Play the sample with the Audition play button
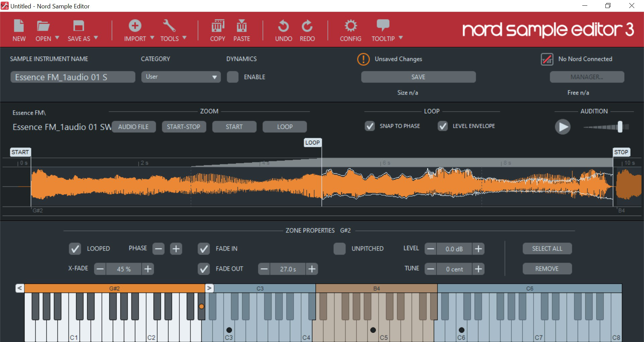Viewport: 644px width, 342px height. click(562, 127)
